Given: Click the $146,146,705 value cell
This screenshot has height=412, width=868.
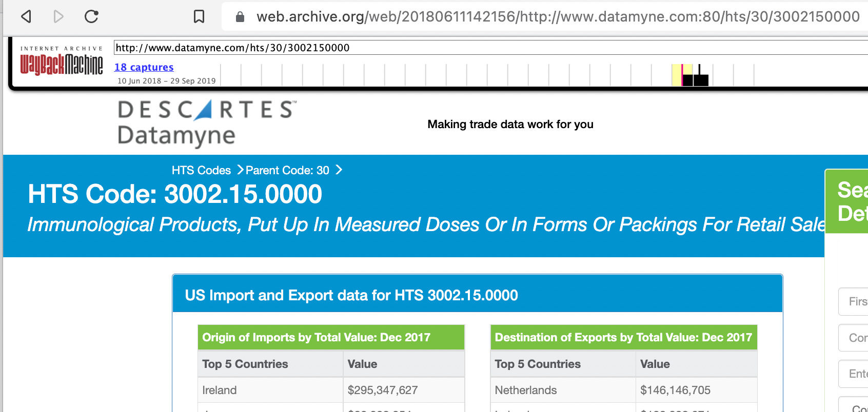Looking at the screenshot, I should (696, 390).
